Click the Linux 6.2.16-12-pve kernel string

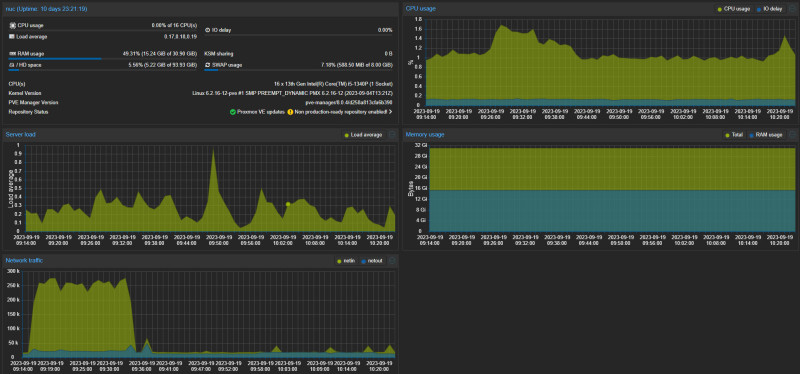coord(292,93)
